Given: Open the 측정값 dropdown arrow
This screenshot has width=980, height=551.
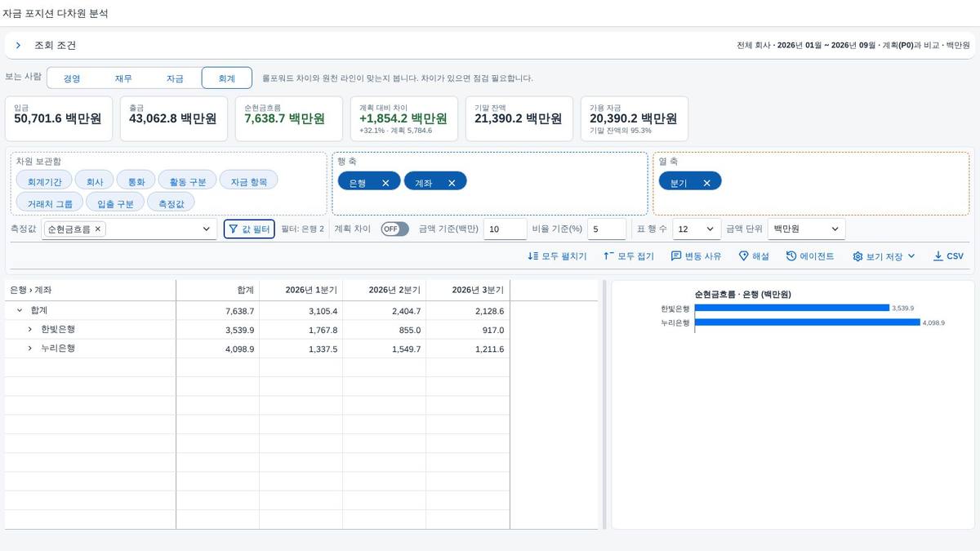Looking at the screenshot, I should 207,229.
